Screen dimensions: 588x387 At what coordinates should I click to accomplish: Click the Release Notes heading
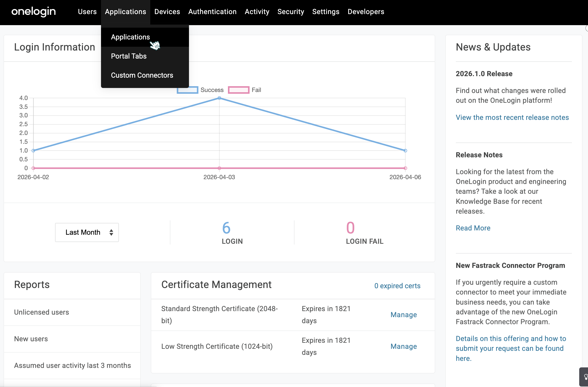pos(479,155)
